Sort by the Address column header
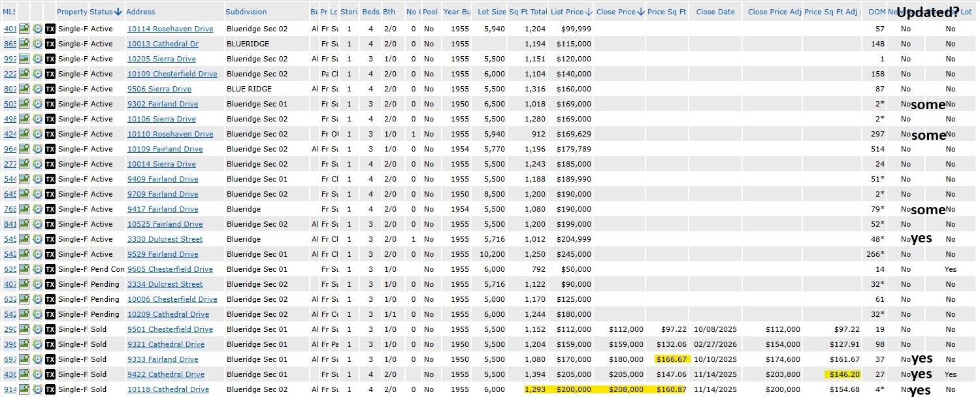Screen dimensions: 980x407 (x=140, y=12)
